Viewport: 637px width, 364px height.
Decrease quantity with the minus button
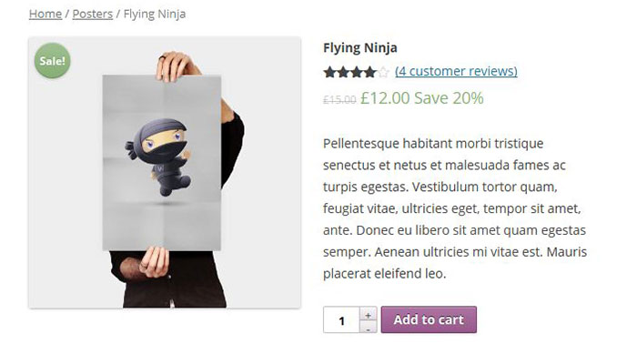pyautogui.click(x=368, y=327)
